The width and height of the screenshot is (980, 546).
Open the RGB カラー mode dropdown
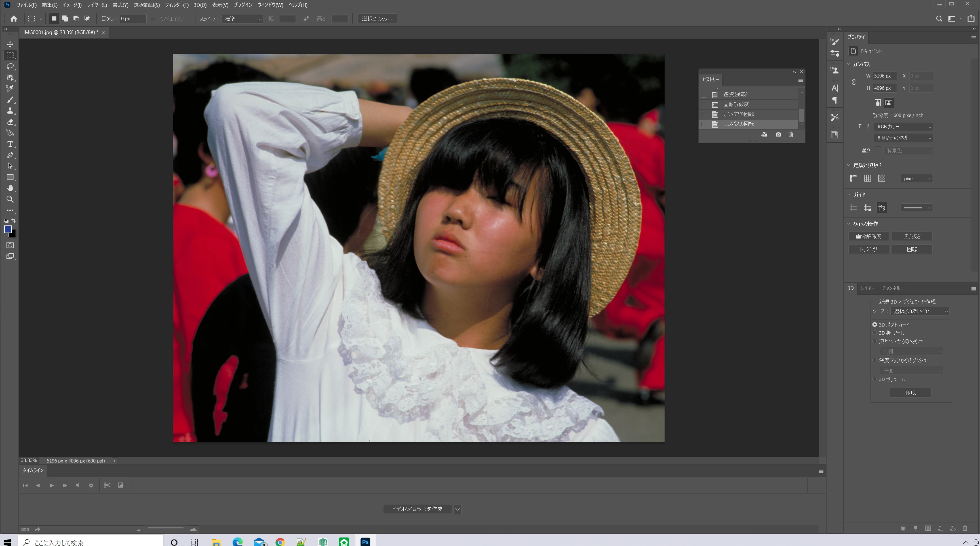point(903,126)
